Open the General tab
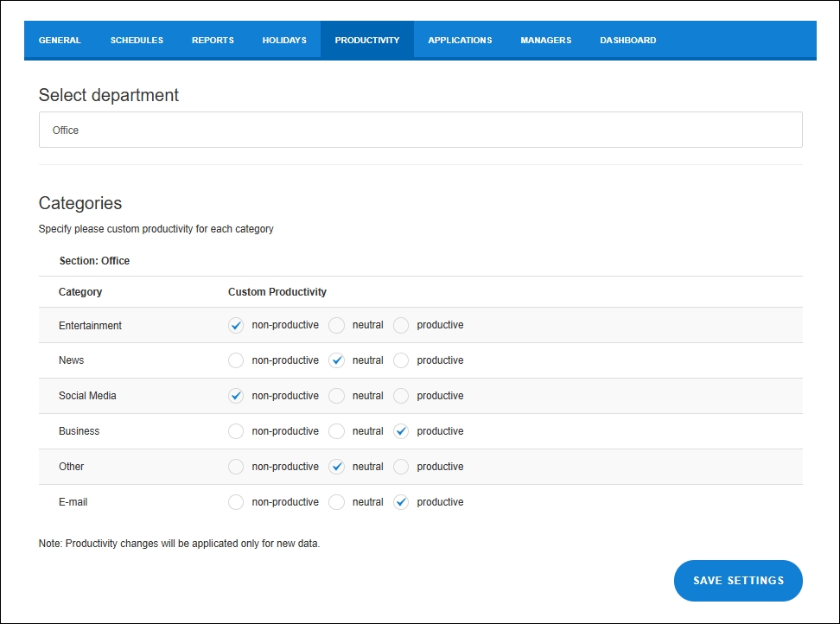 pyautogui.click(x=60, y=41)
